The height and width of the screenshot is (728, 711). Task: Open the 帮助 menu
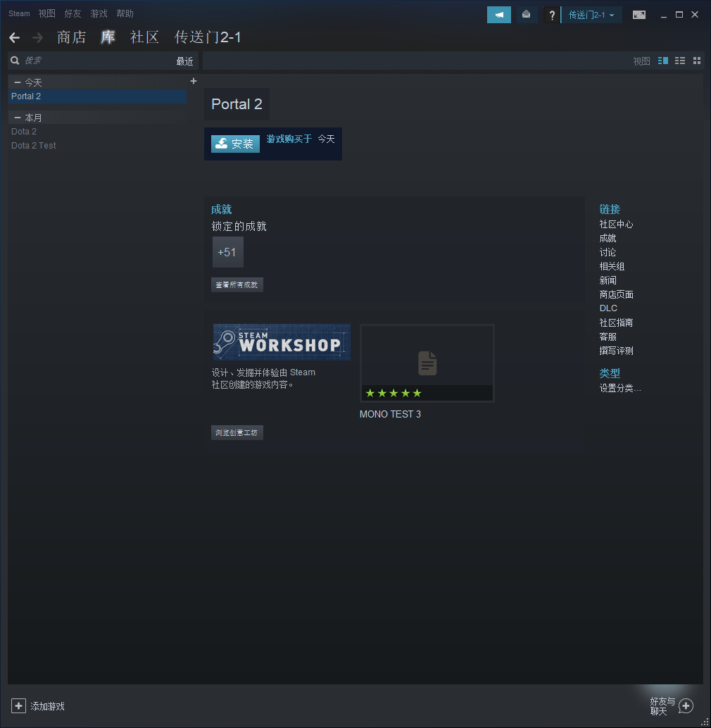click(x=125, y=13)
